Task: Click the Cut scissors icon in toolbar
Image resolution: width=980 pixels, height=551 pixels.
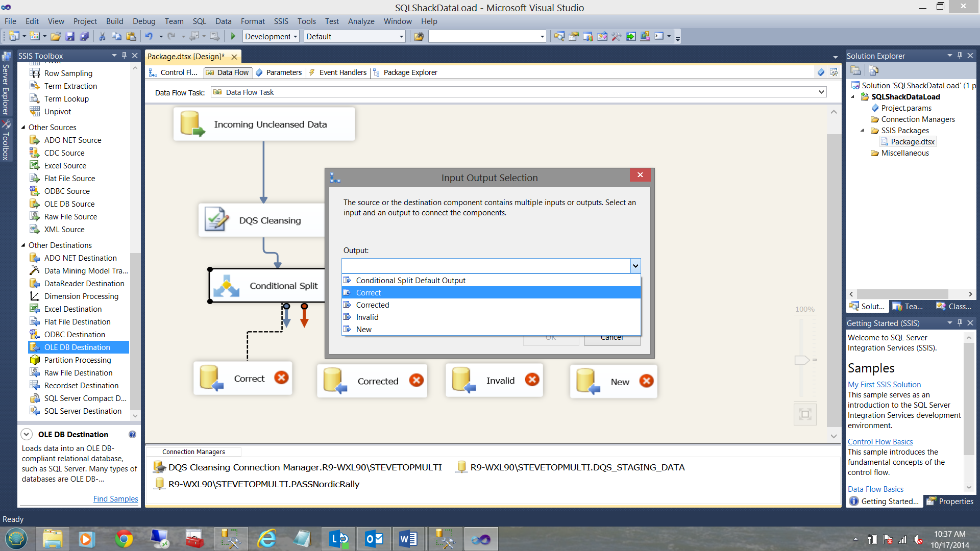Action: tap(102, 36)
